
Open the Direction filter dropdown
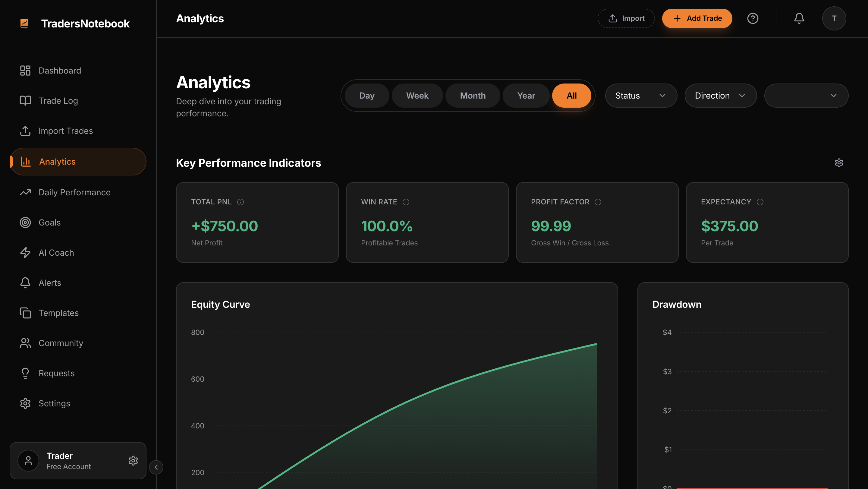[x=720, y=96]
